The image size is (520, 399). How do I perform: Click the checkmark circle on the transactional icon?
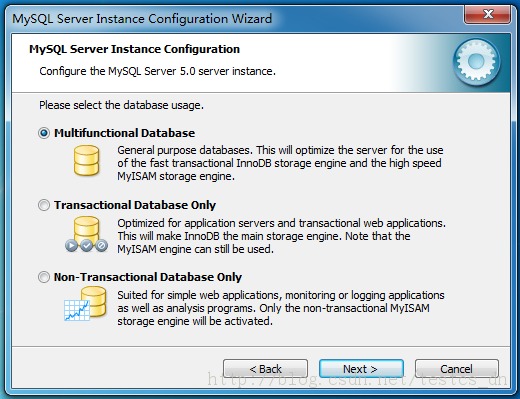click(86, 246)
